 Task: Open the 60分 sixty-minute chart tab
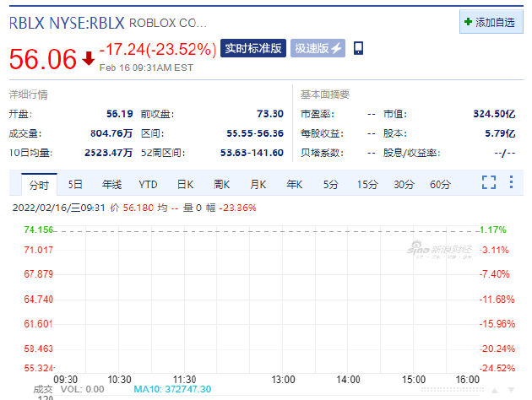pos(440,185)
